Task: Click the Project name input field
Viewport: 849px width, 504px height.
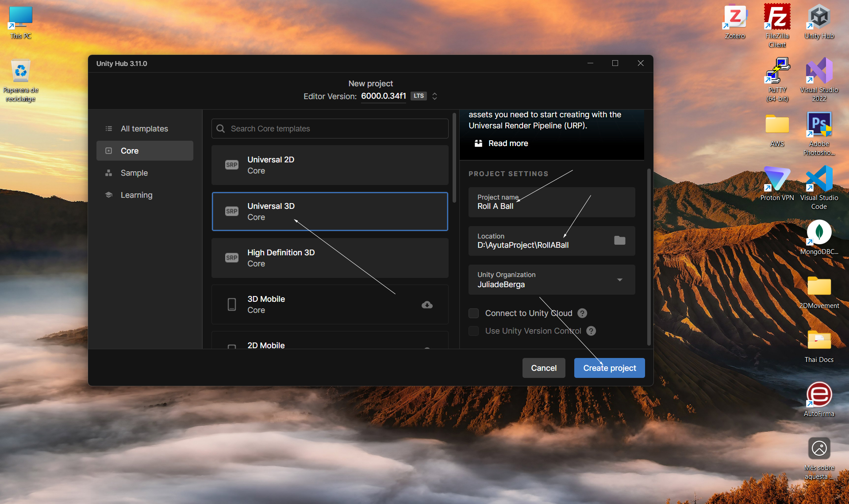Action: click(551, 202)
